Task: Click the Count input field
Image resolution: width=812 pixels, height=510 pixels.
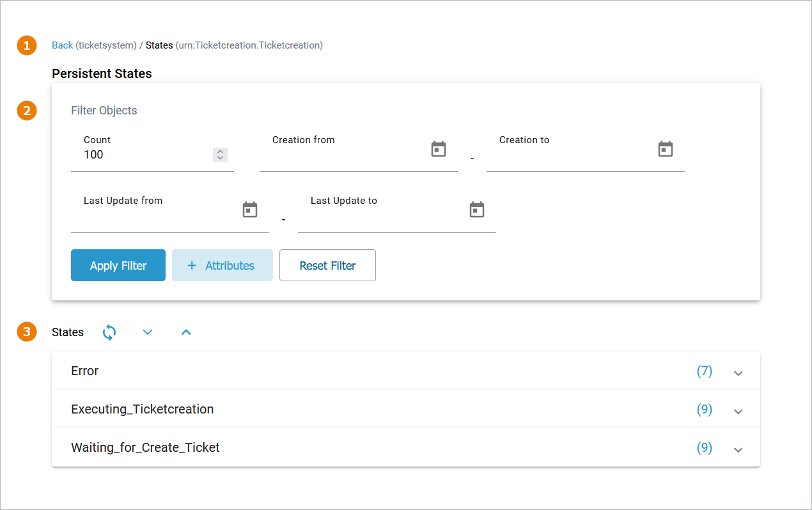Action: coord(144,155)
